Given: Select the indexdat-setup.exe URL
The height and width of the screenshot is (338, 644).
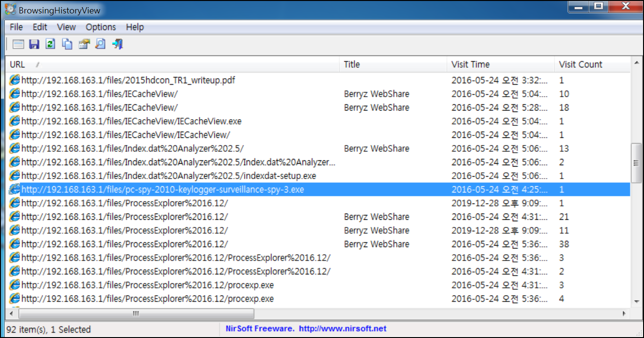Looking at the screenshot, I should (x=169, y=176).
